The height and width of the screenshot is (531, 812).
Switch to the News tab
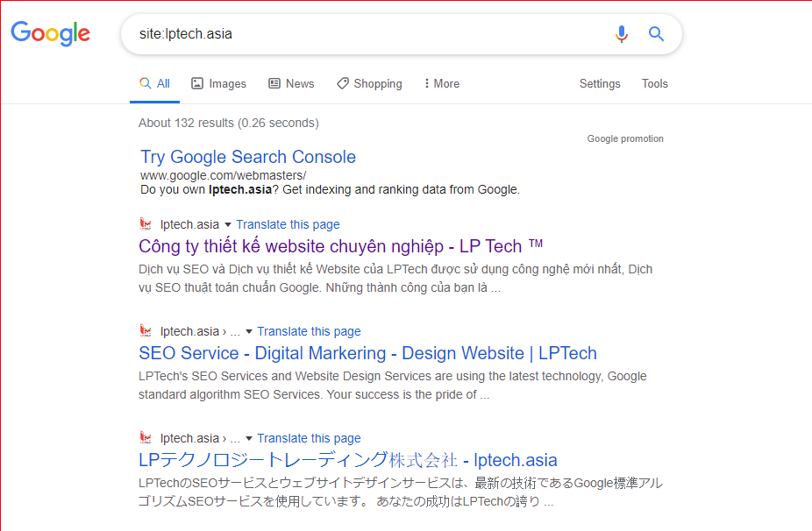pos(299,83)
